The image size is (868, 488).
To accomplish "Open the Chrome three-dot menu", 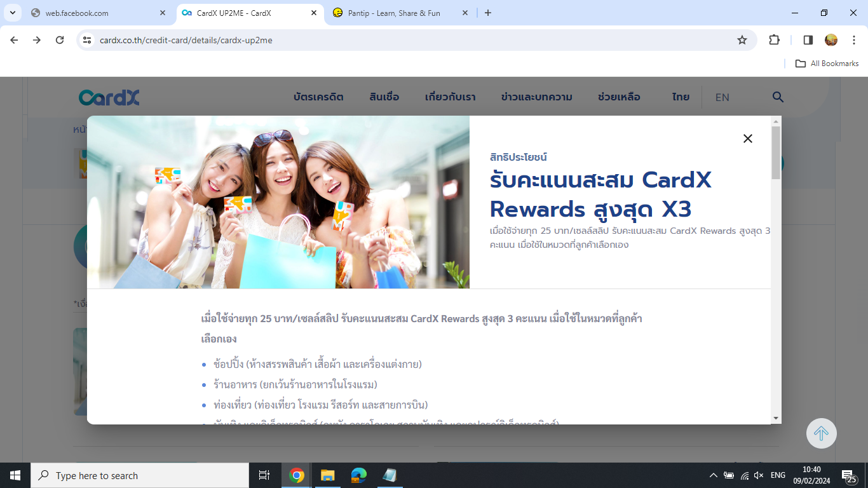I will [855, 40].
